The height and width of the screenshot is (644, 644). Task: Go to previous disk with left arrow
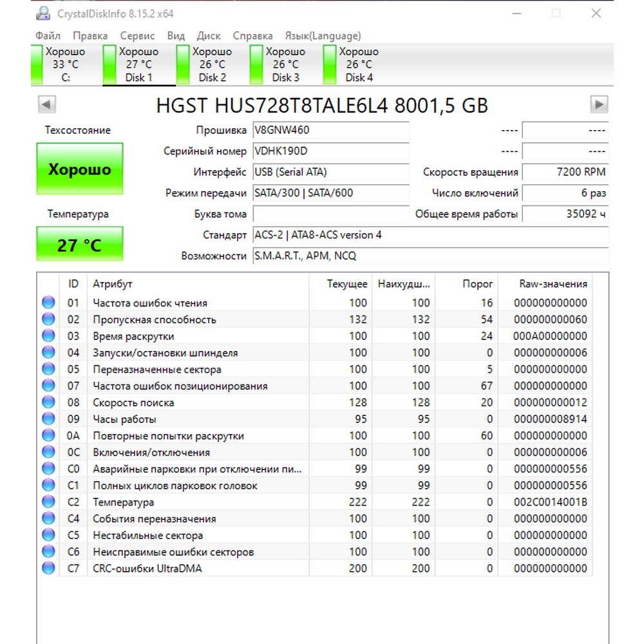point(47,104)
